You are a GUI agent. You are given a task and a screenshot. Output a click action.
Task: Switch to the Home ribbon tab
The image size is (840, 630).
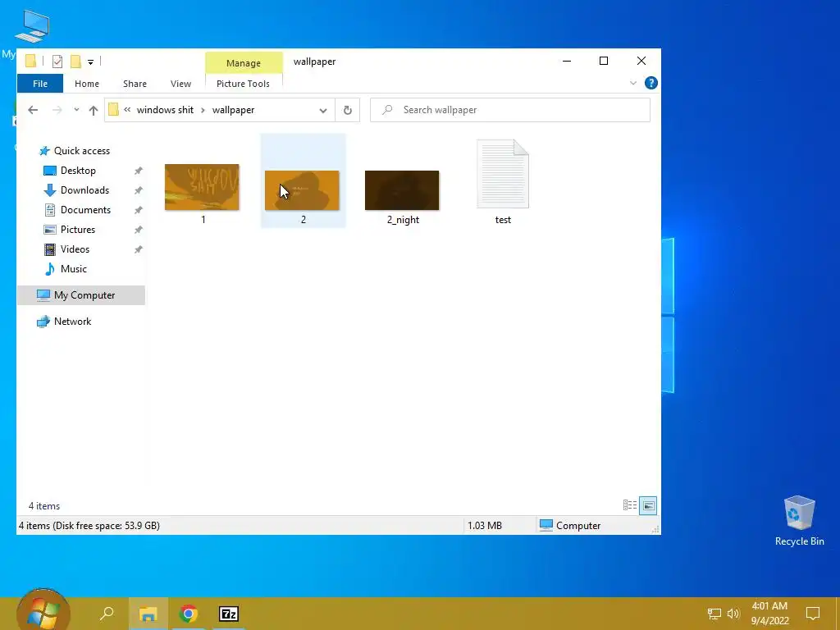click(87, 84)
